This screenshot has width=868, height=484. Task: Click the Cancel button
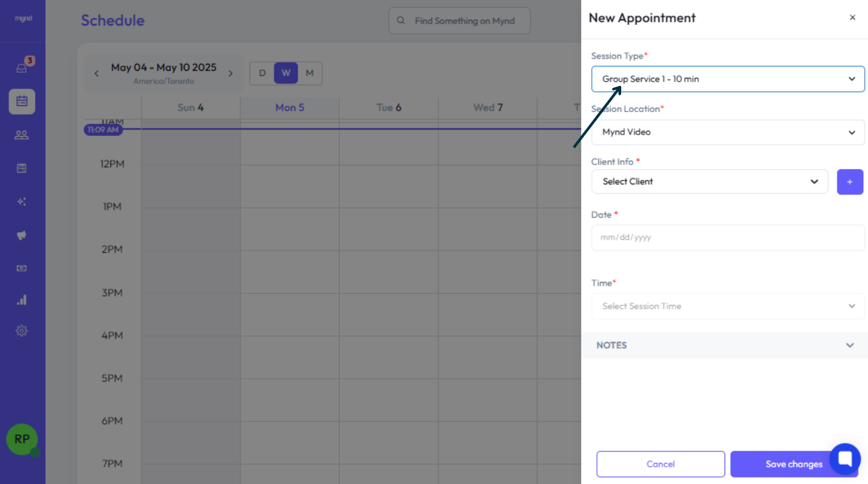click(x=660, y=464)
